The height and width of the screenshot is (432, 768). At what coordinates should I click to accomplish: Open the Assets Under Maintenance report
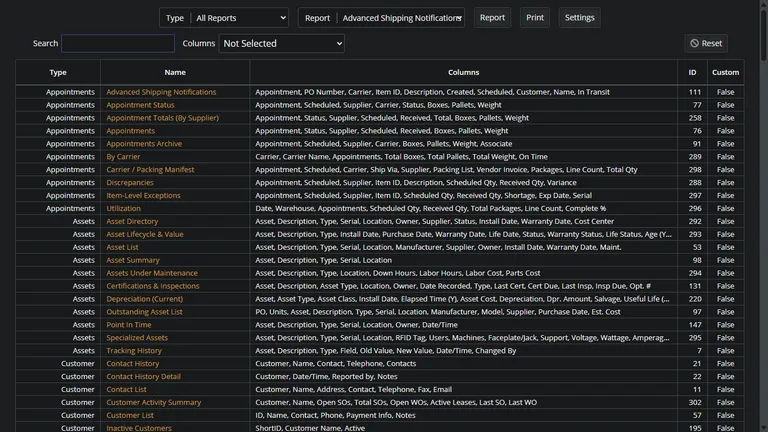point(152,273)
